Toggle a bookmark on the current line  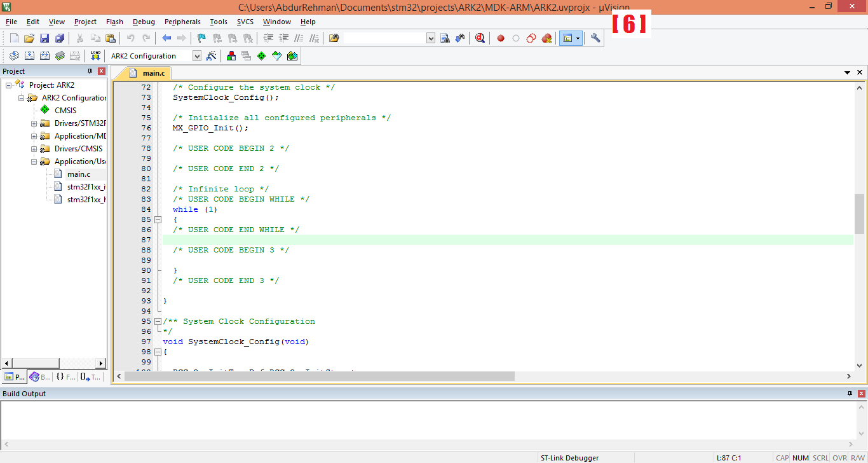click(201, 38)
